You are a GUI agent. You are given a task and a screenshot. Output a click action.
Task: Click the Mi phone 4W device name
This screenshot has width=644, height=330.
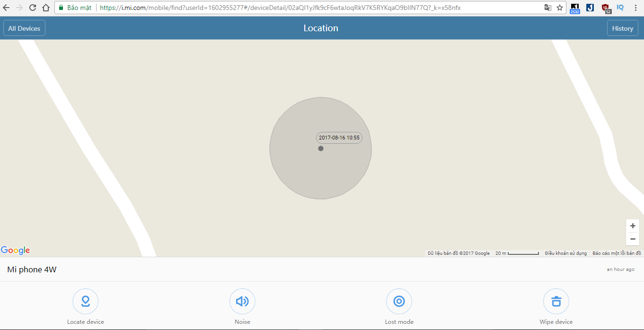[x=32, y=270]
